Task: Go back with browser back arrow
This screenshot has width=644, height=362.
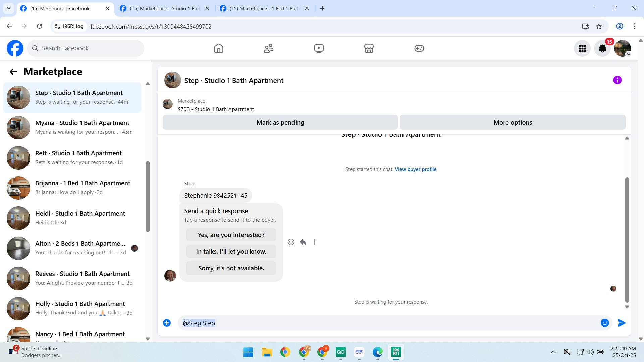Action: tap(9, 26)
